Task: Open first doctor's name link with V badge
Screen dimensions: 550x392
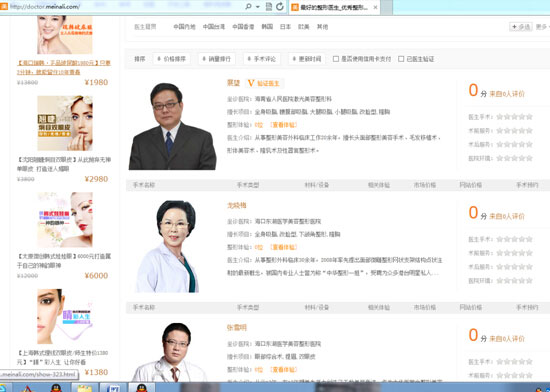Action: tap(233, 83)
